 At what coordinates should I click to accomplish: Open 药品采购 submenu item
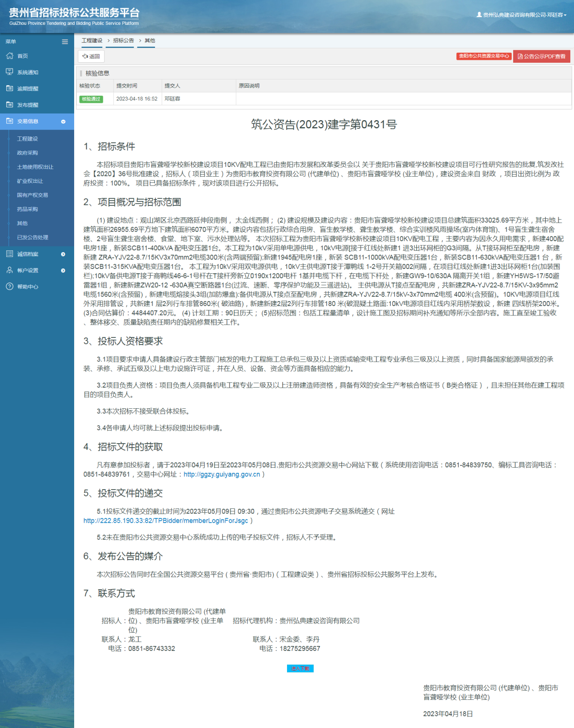(27, 209)
